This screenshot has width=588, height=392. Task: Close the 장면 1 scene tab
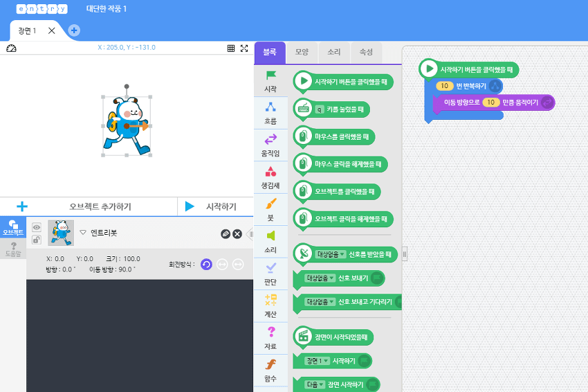(x=52, y=30)
